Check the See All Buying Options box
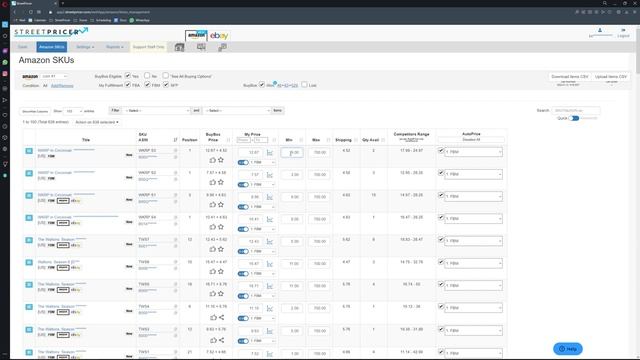640x360 pixels. point(165,76)
